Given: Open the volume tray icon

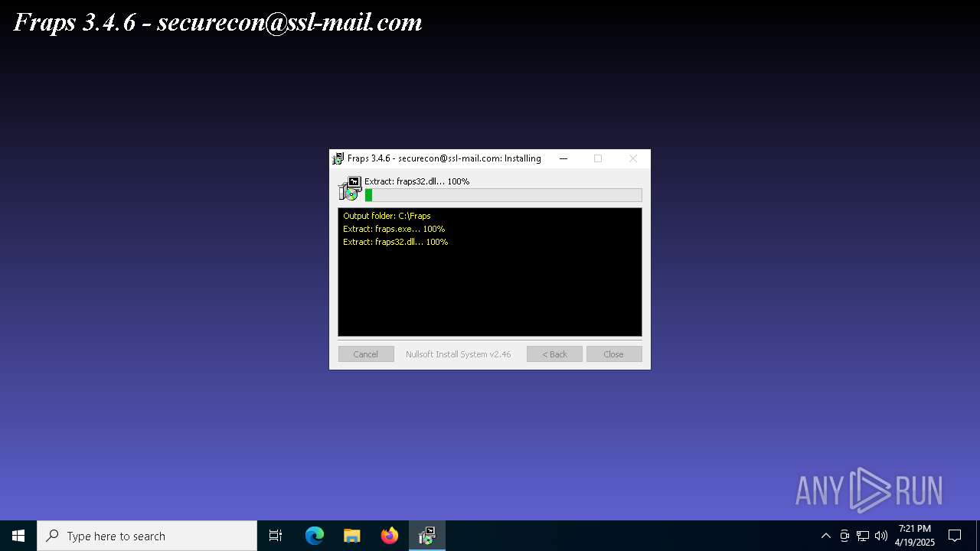Looking at the screenshot, I should 881,536.
